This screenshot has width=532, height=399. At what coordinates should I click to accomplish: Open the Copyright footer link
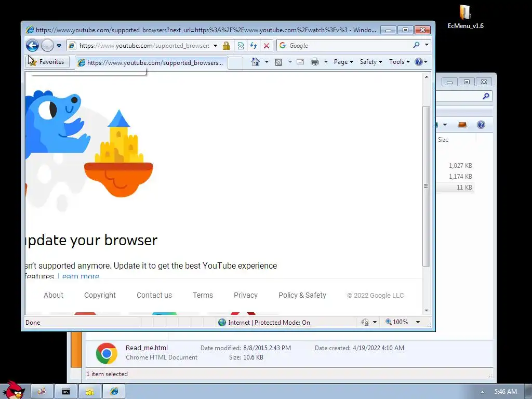[100, 295]
